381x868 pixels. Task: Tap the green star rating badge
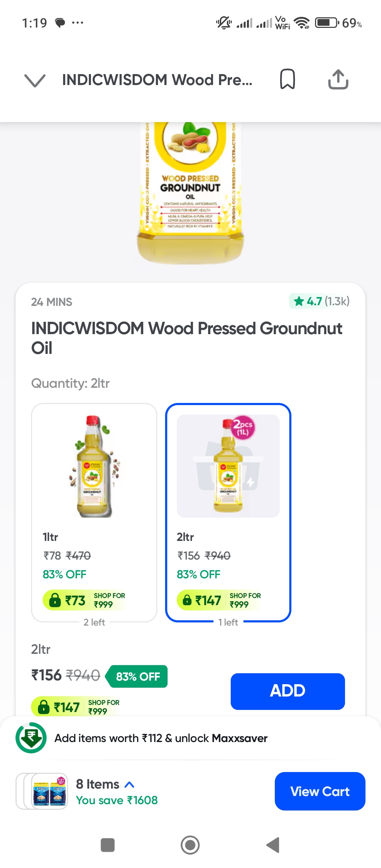tap(319, 301)
